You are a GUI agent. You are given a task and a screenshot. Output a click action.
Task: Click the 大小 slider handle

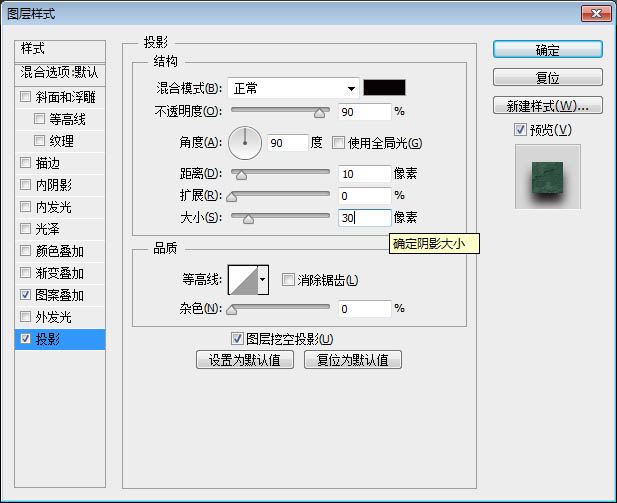[248, 219]
